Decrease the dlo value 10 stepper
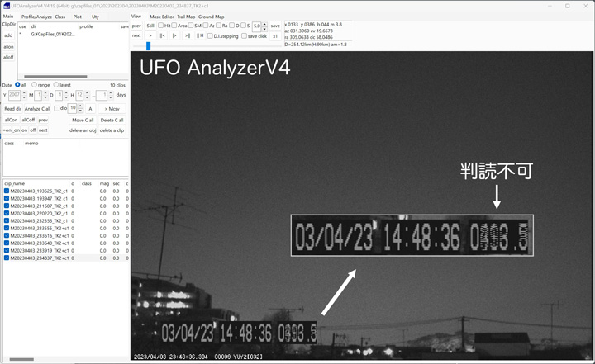 pos(80,111)
